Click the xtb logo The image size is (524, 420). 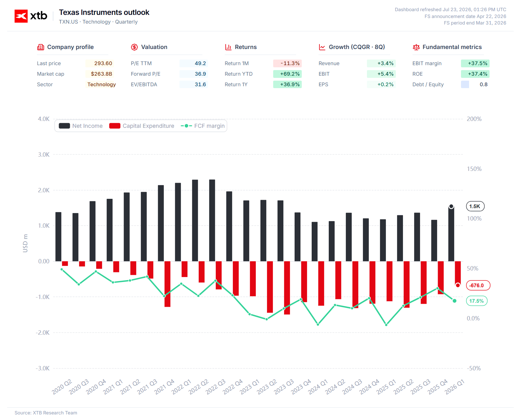tap(31, 16)
